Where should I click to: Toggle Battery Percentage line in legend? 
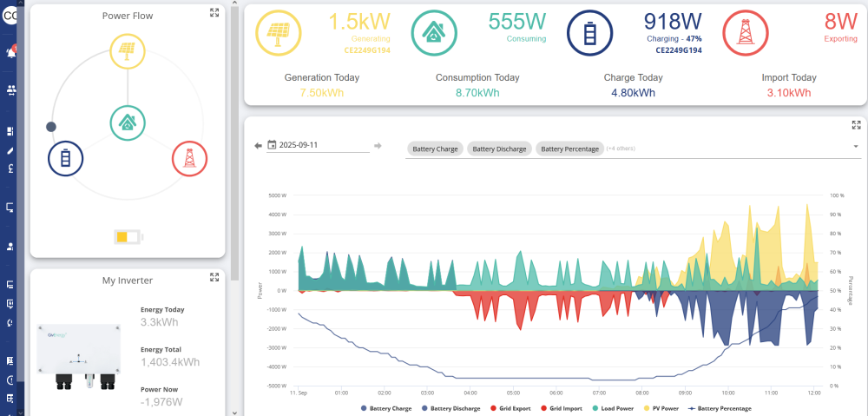click(719, 408)
